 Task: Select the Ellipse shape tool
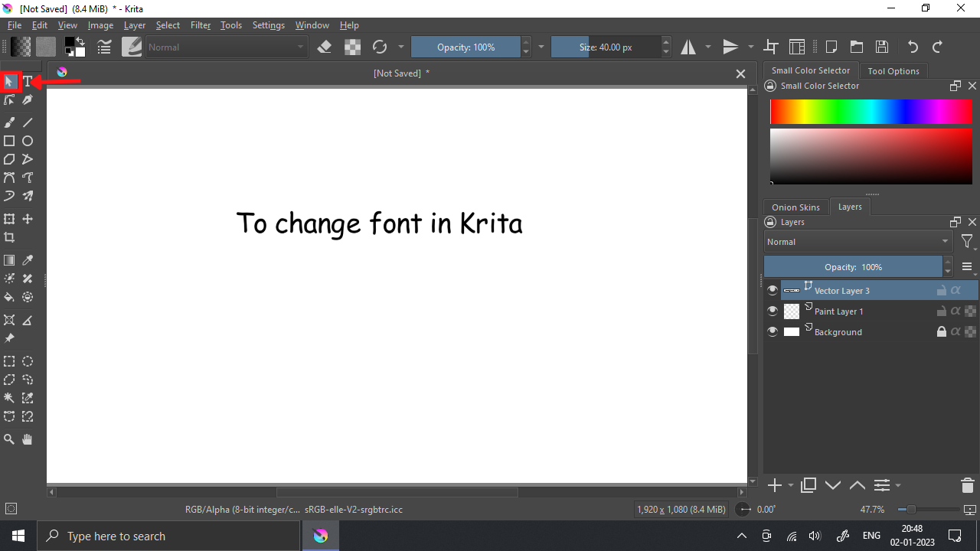pyautogui.click(x=28, y=141)
